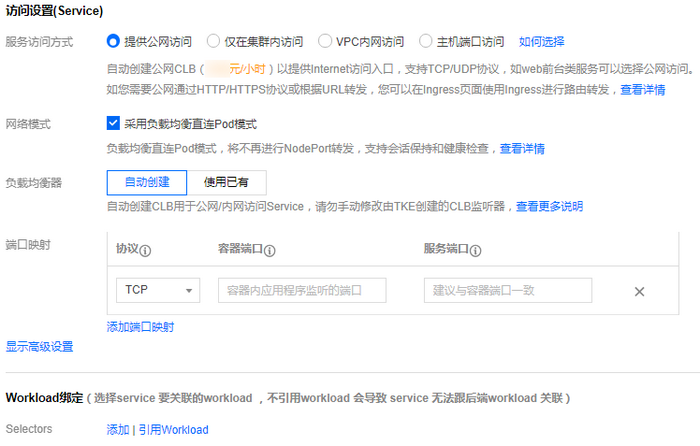Focus the 容器端口 input field
Viewport: 700px width, 446px height.
click(x=302, y=290)
